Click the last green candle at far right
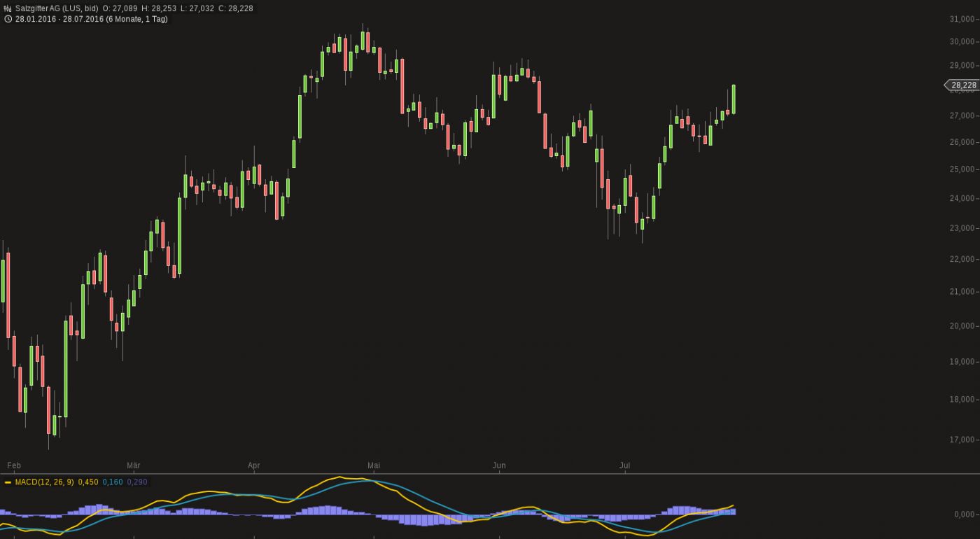980x539 pixels. pos(734,99)
